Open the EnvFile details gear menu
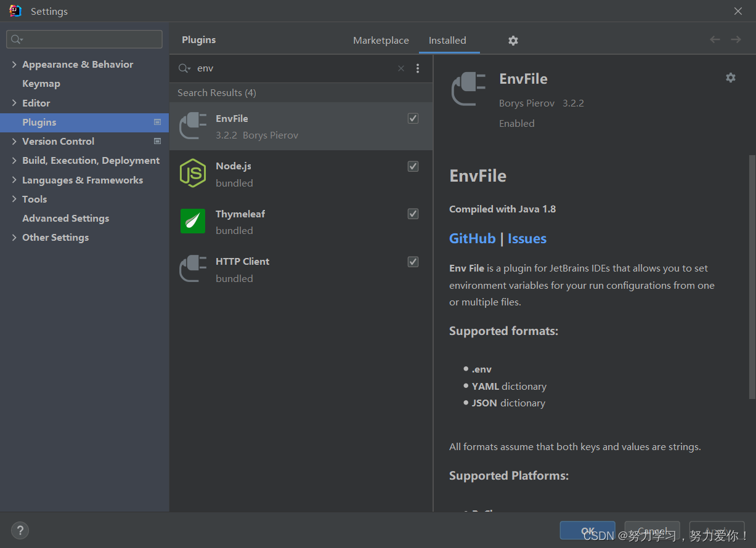 pos(731,78)
